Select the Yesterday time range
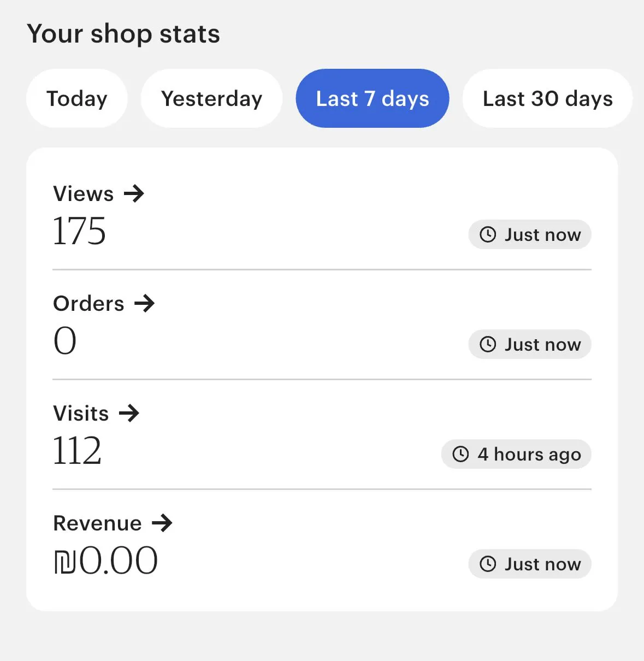 pos(212,99)
